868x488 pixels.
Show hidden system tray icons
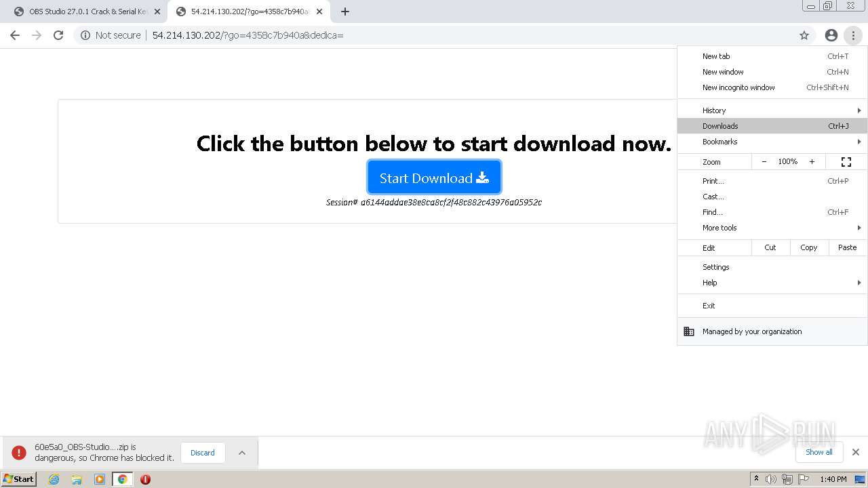tap(756, 479)
